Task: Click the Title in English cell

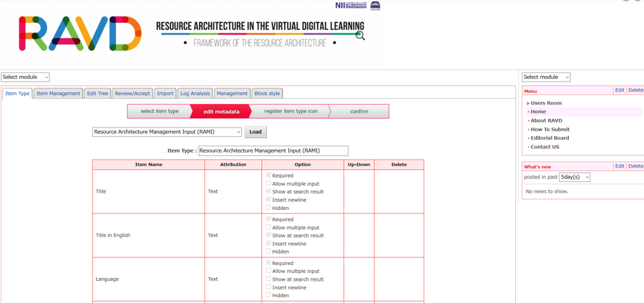Action: [149, 236]
